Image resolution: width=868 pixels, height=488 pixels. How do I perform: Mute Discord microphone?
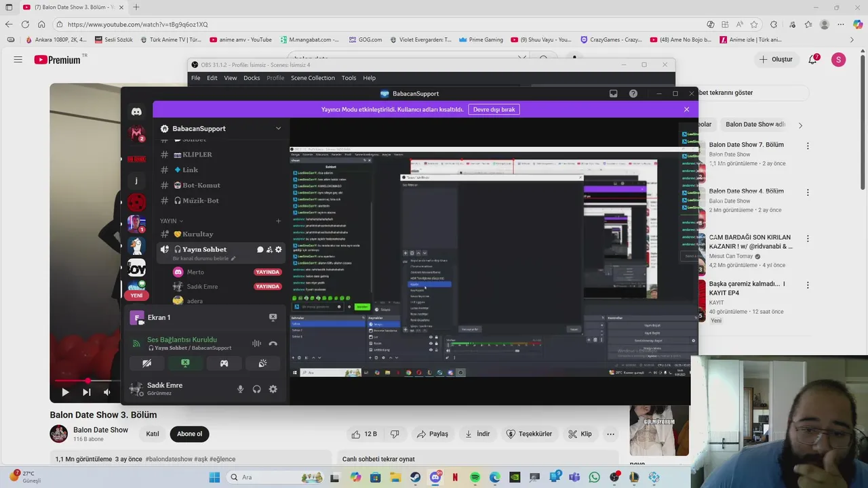point(240,389)
